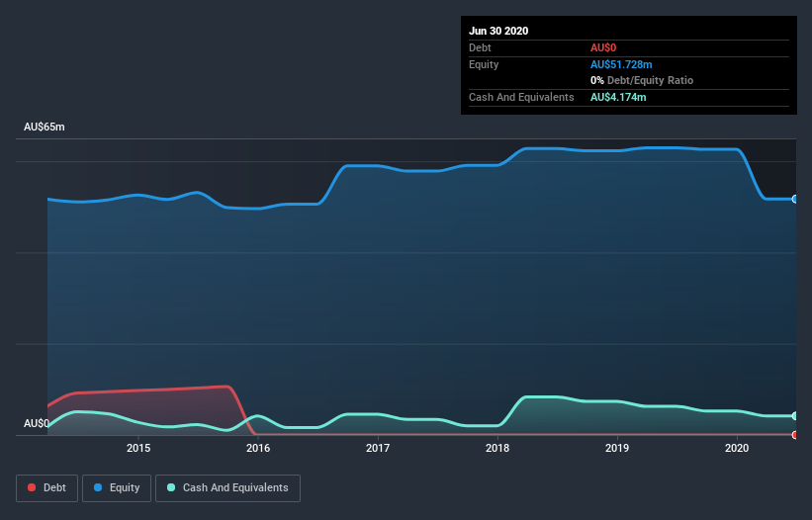Viewport: 812px width, 520px height.
Task: Click the 2016 x-axis year label
Action: [x=258, y=448]
